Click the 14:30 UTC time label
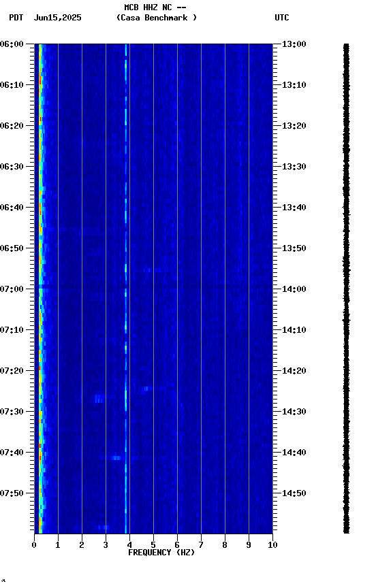Image resolution: width=376 pixels, height=588 pixels. coord(294,412)
